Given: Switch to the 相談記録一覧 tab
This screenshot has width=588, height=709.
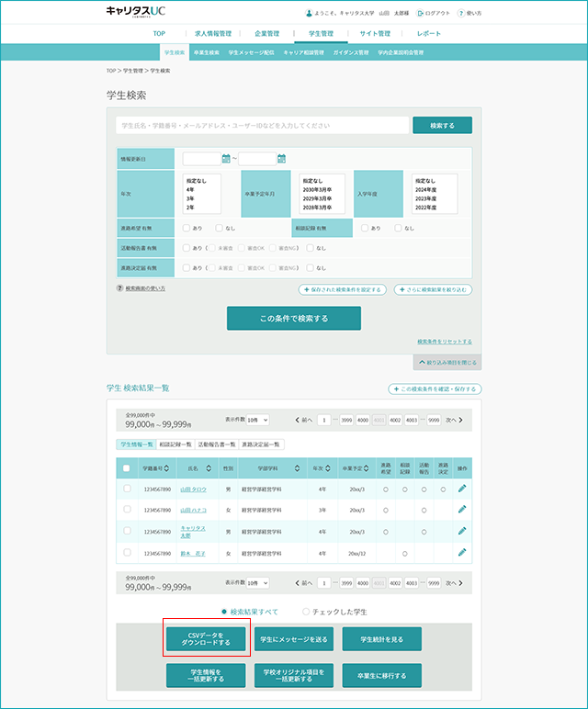Looking at the screenshot, I should [175, 445].
